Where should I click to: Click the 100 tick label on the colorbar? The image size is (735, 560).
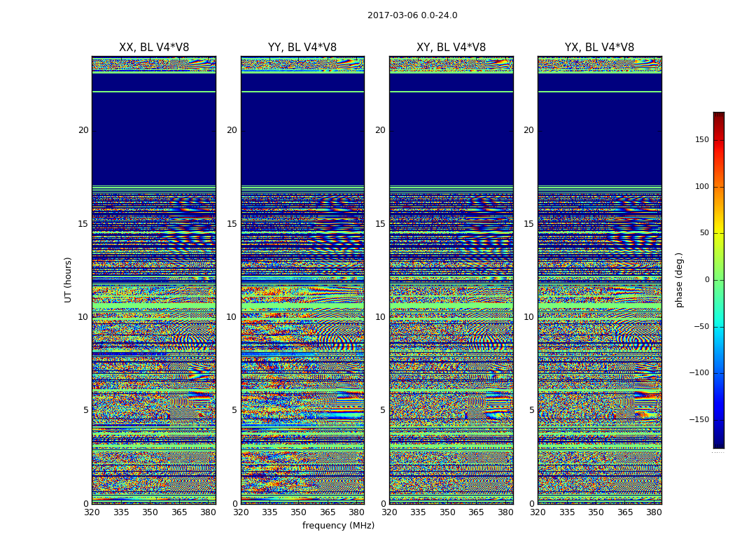(701, 187)
